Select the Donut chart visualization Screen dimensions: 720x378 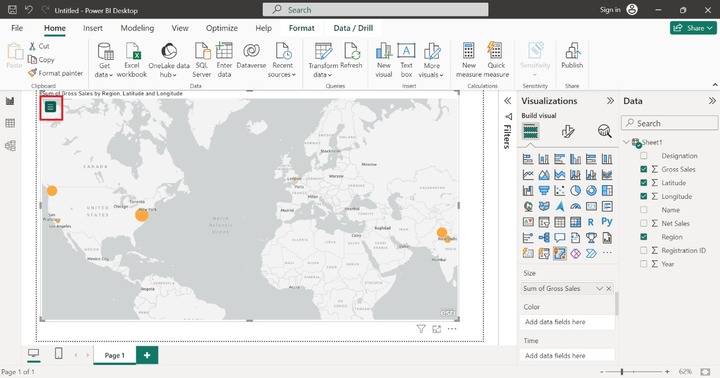pyautogui.click(x=591, y=190)
